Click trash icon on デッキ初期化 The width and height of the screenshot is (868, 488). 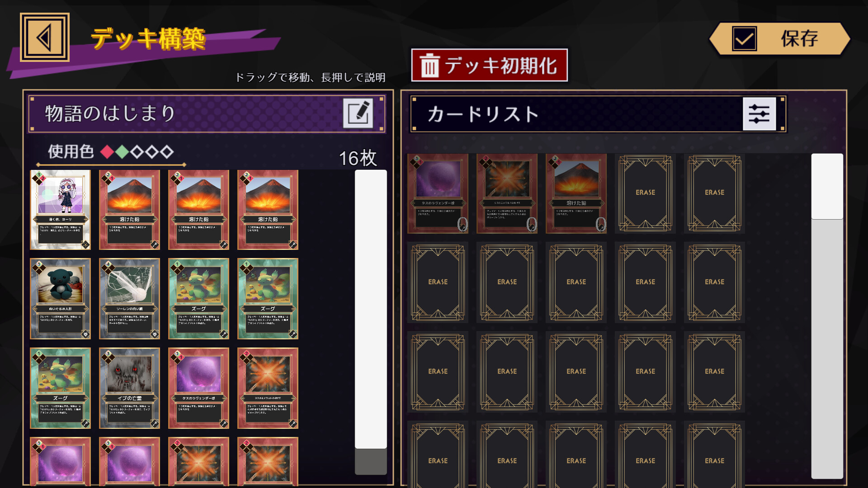(429, 66)
